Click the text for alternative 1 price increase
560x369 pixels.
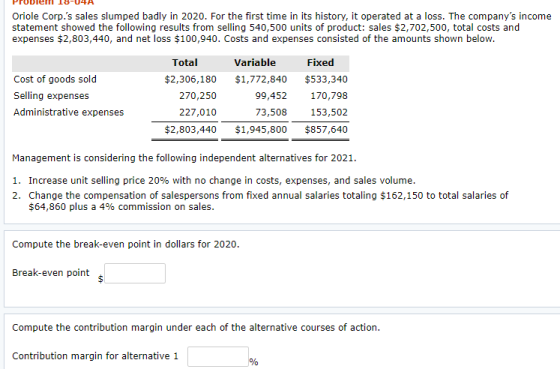(x=222, y=180)
